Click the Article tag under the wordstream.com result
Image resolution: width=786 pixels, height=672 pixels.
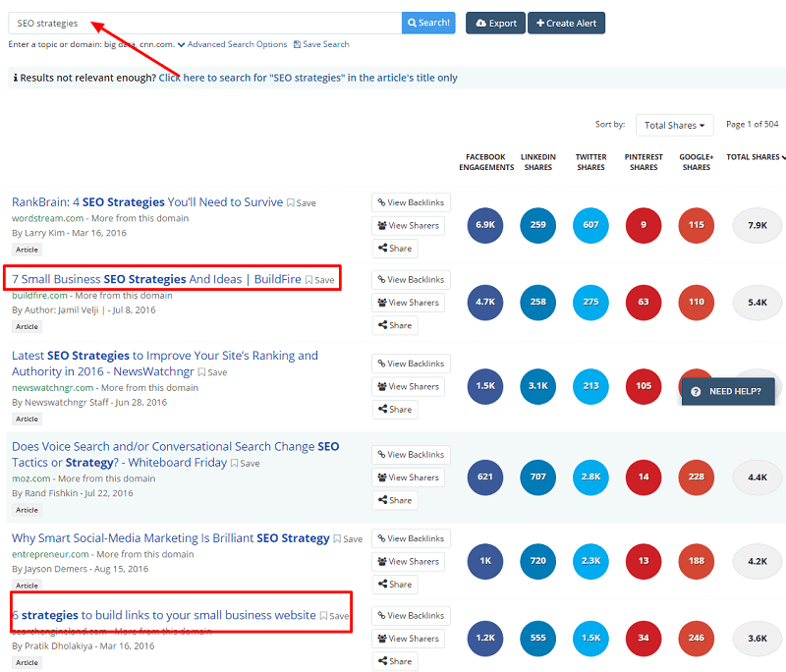point(27,249)
